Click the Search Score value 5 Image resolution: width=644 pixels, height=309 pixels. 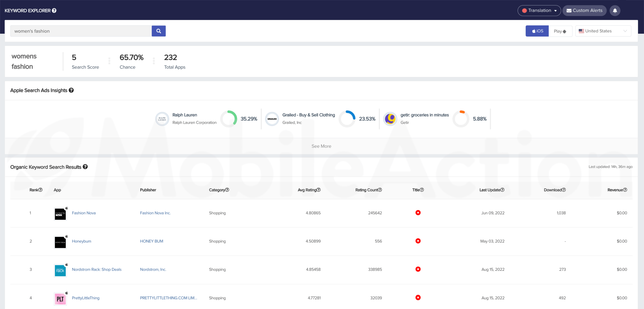(x=74, y=57)
